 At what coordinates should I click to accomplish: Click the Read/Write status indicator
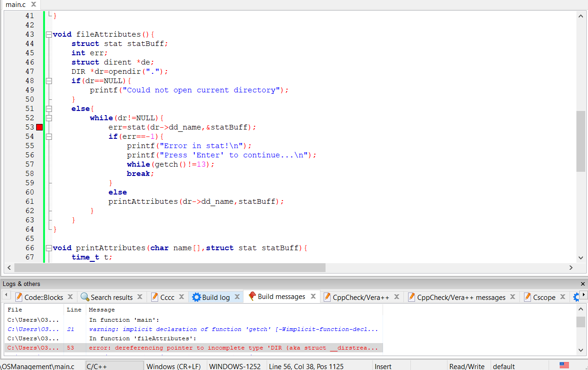pos(467,366)
